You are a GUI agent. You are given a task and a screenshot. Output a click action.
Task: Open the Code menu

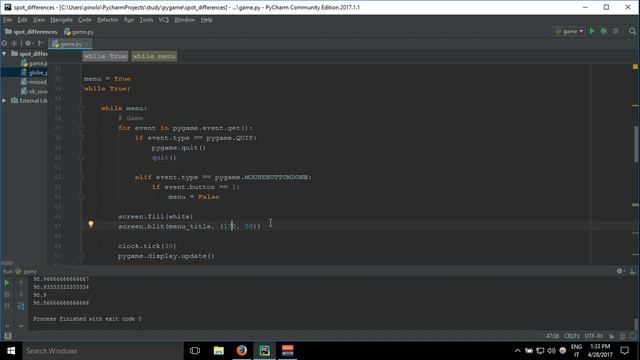coord(84,20)
